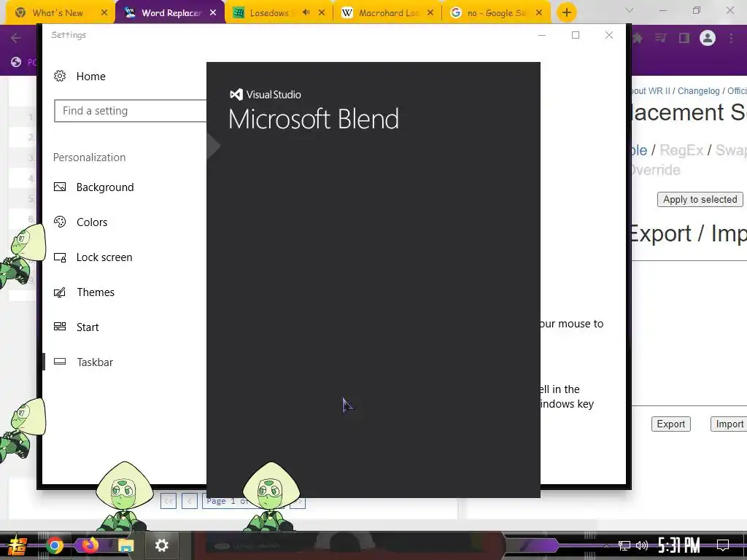The width and height of the screenshot is (747, 560).
Task: Click the Export button
Action: [671, 424]
